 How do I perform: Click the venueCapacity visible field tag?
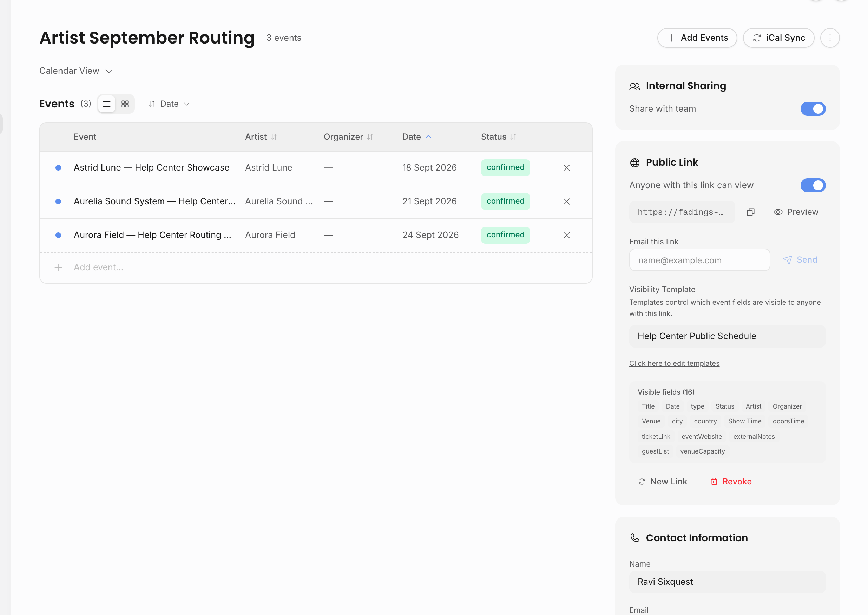click(x=702, y=451)
